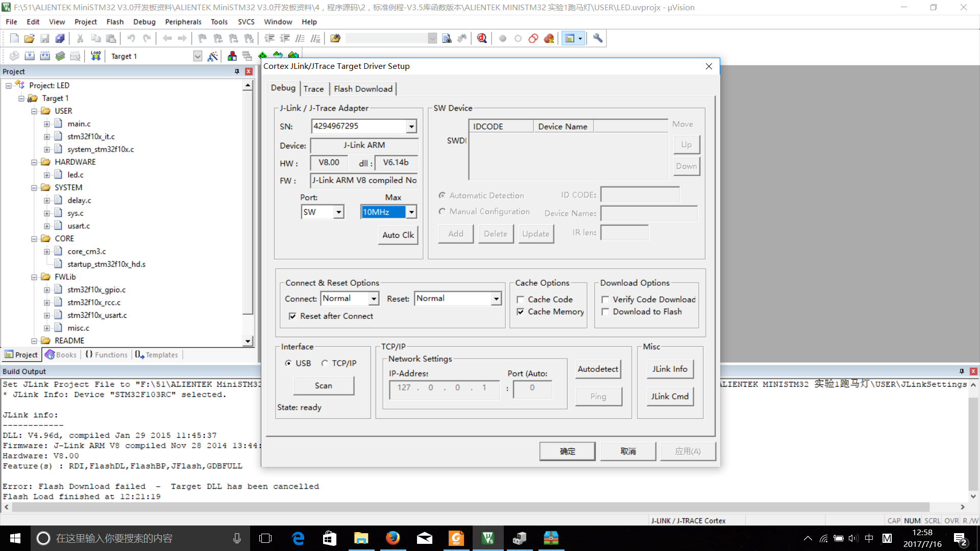Click the Autodetect button
This screenshot has width=980, height=551.
pos(598,369)
